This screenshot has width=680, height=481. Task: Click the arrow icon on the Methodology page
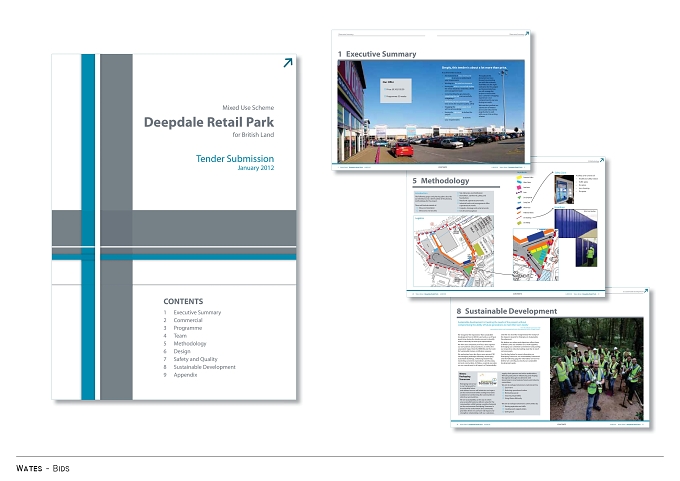coord(602,160)
